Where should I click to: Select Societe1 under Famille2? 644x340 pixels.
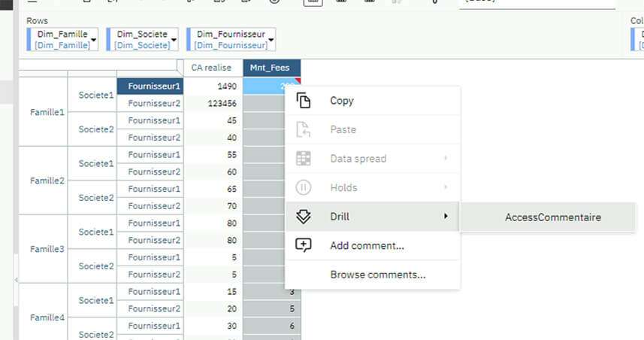[92, 163]
